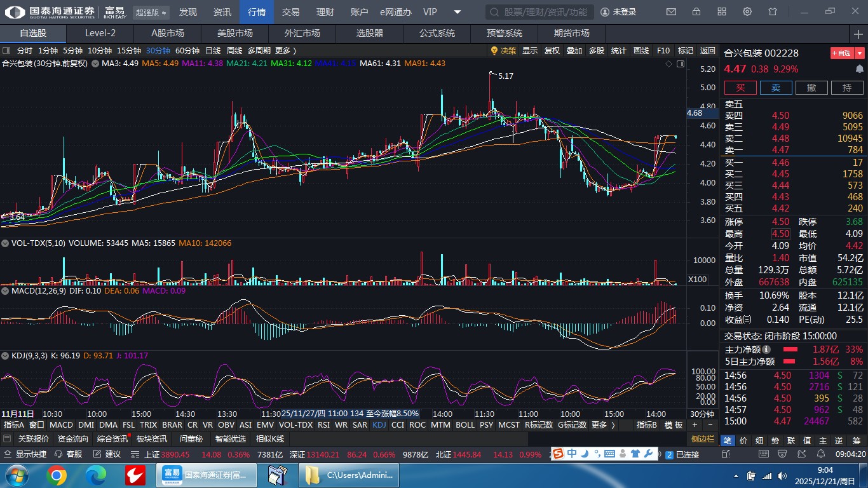Toggle the panel icon above price axis
The height and width of the screenshot is (488, 868).
pos(681,64)
